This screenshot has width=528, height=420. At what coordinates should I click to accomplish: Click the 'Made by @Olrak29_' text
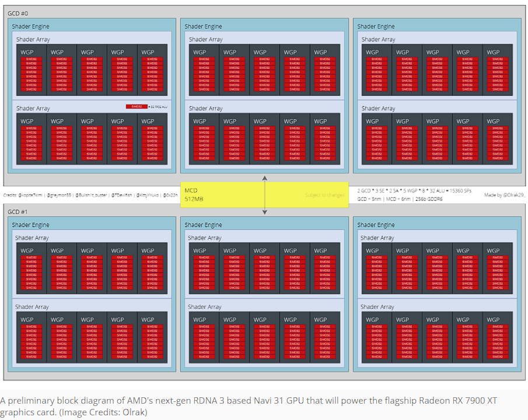coord(505,195)
